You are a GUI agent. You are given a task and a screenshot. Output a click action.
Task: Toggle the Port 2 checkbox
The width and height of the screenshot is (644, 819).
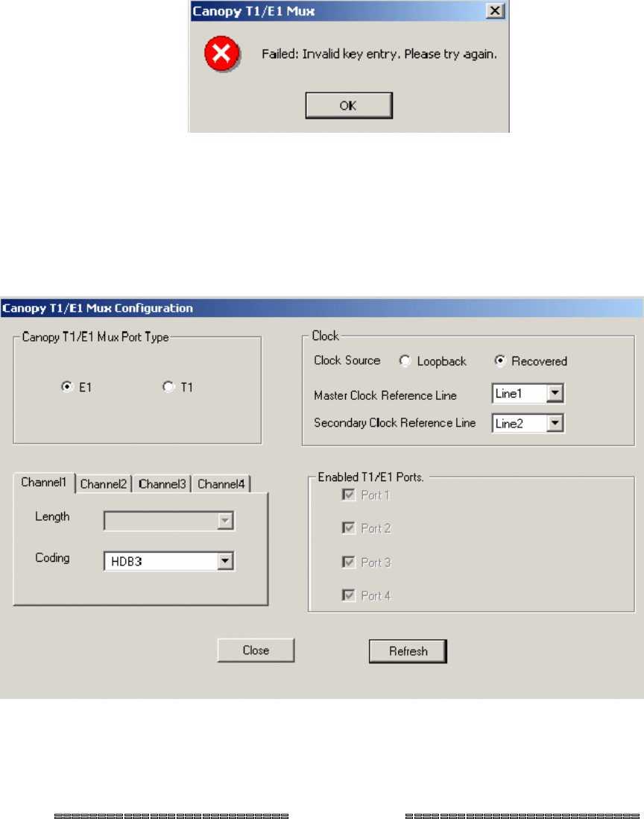click(349, 528)
